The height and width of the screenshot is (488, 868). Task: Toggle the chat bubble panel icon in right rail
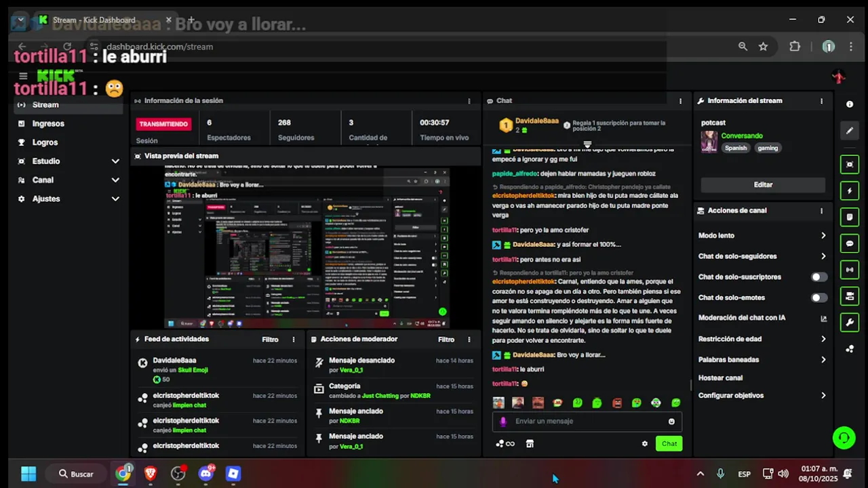[850, 243]
